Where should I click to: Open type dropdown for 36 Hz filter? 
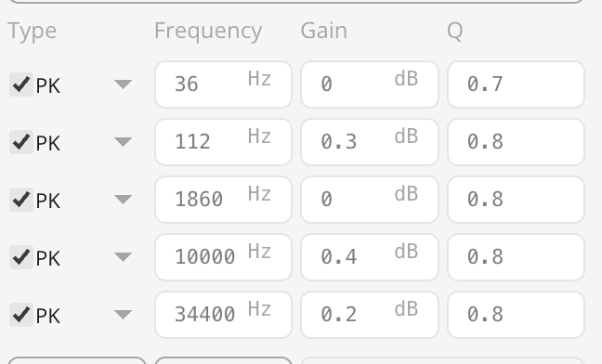click(x=124, y=84)
